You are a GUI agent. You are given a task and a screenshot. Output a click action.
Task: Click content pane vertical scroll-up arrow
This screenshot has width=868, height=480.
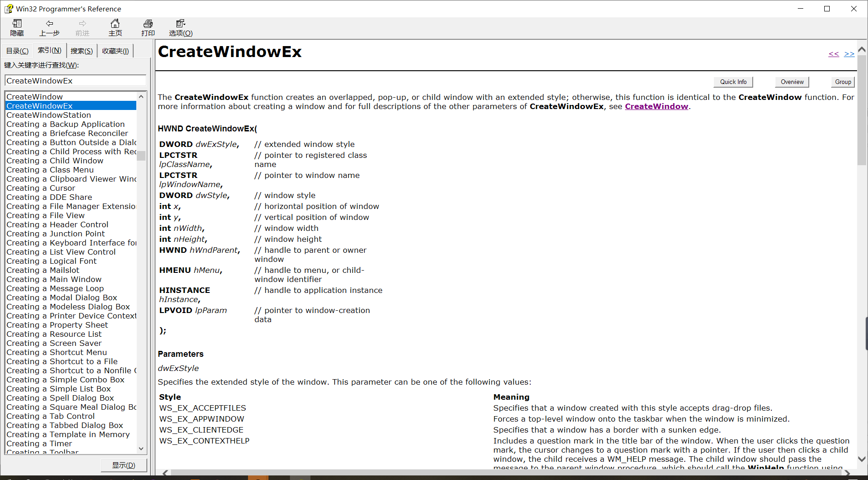click(x=862, y=49)
